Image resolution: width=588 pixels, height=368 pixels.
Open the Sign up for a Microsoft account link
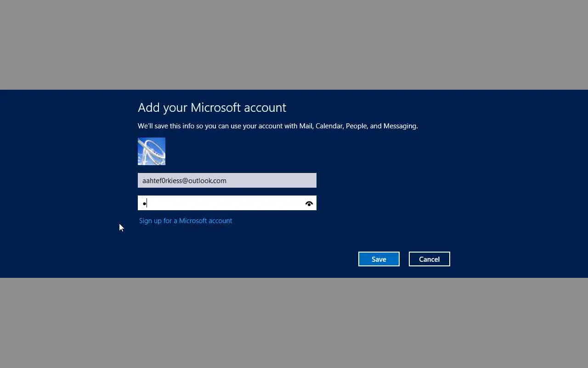[186, 221]
